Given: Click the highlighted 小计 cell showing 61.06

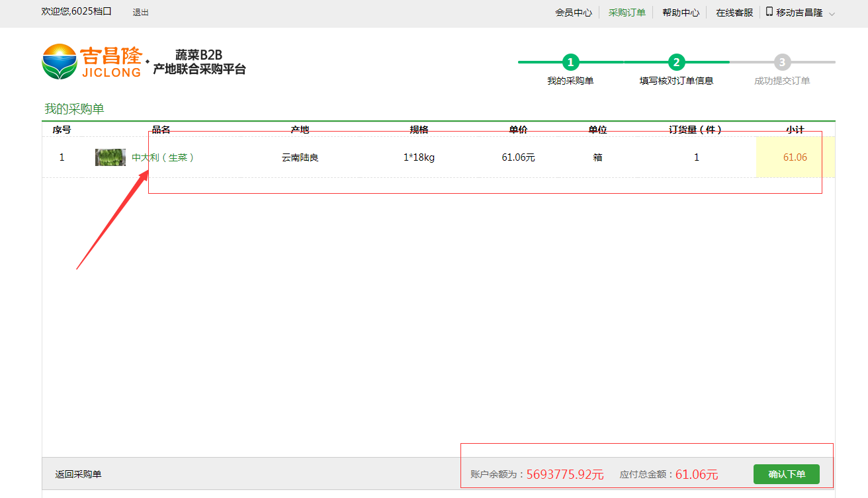Looking at the screenshot, I should (795, 157).
